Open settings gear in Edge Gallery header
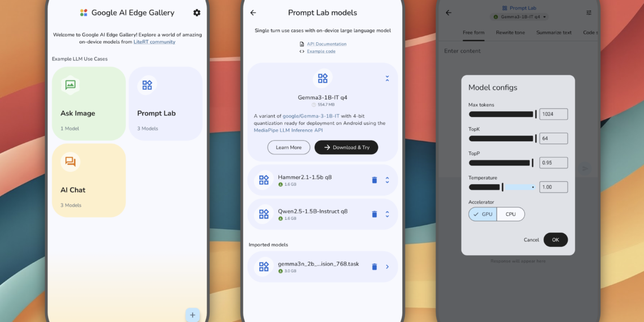 [x=197, y=12]
